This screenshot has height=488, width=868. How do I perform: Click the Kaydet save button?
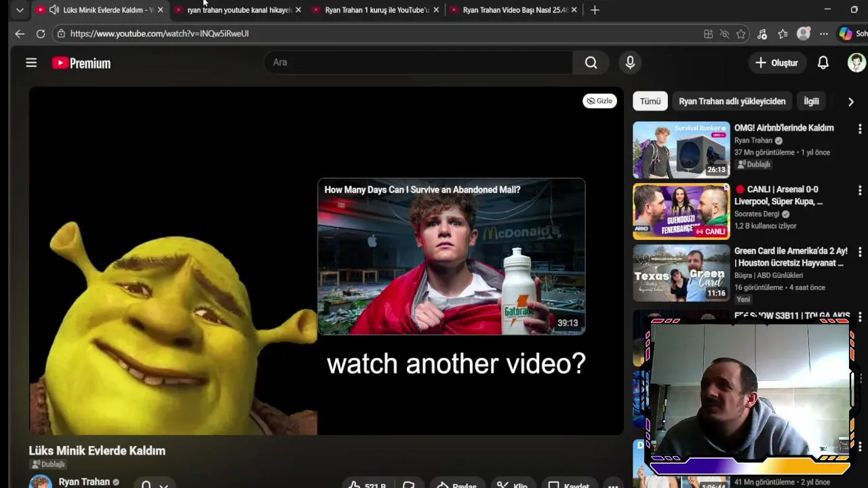(x=569, y=485)
